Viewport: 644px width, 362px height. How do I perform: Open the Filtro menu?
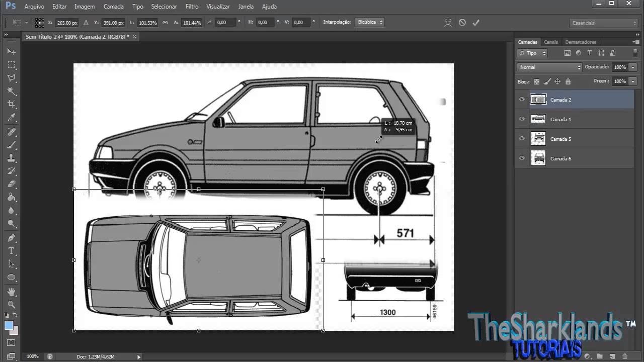tap(192, 7)
